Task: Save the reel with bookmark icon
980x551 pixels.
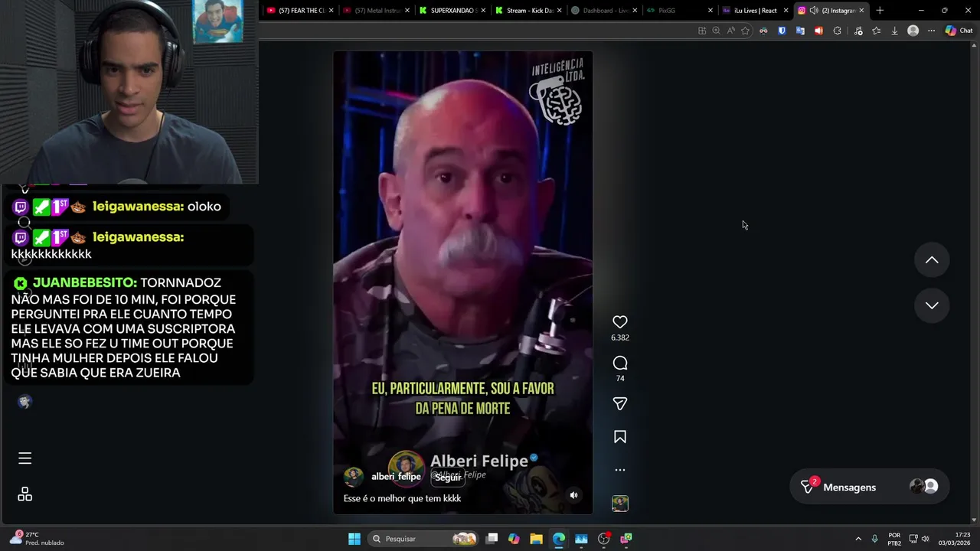Action: (x=620, y=437)
